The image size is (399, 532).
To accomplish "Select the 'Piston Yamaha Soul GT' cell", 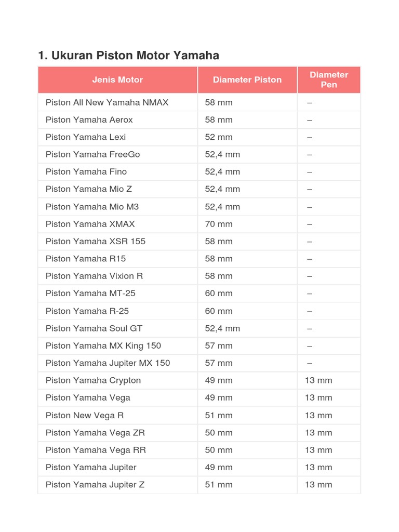I will tap(94, 328).
